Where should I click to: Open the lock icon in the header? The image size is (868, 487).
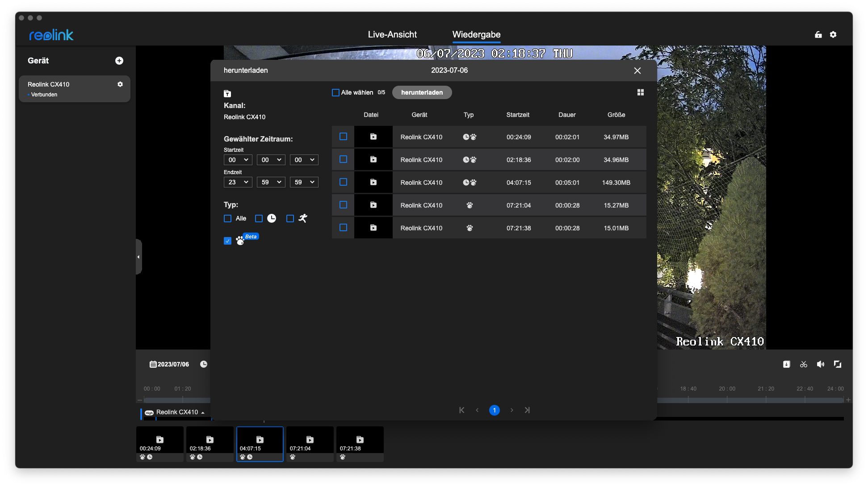click(818, 35)
